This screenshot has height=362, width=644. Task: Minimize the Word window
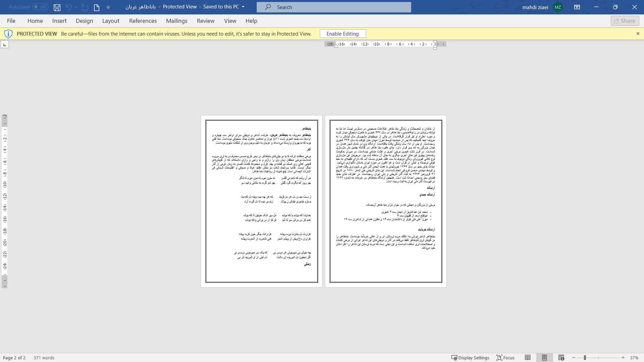[x=596, y=7]
